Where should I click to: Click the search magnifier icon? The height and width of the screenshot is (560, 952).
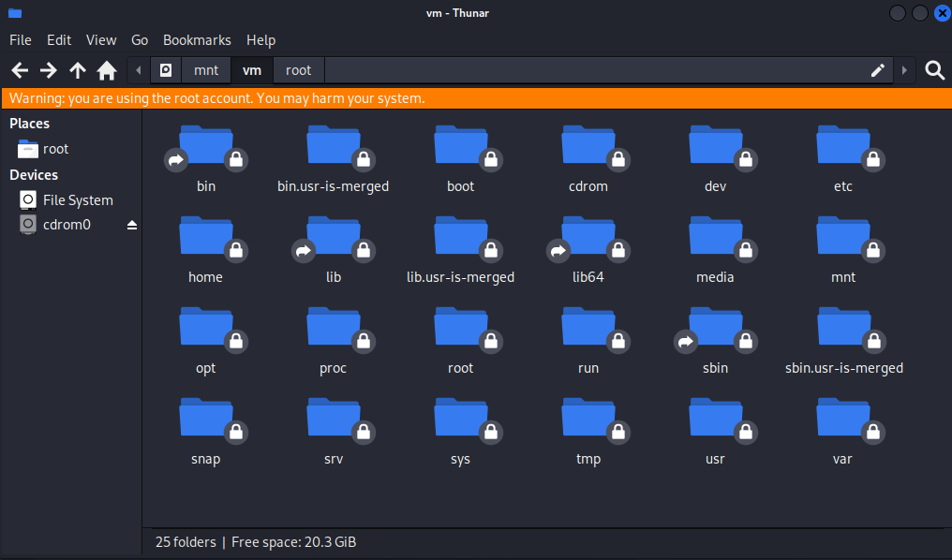point(934,70)
